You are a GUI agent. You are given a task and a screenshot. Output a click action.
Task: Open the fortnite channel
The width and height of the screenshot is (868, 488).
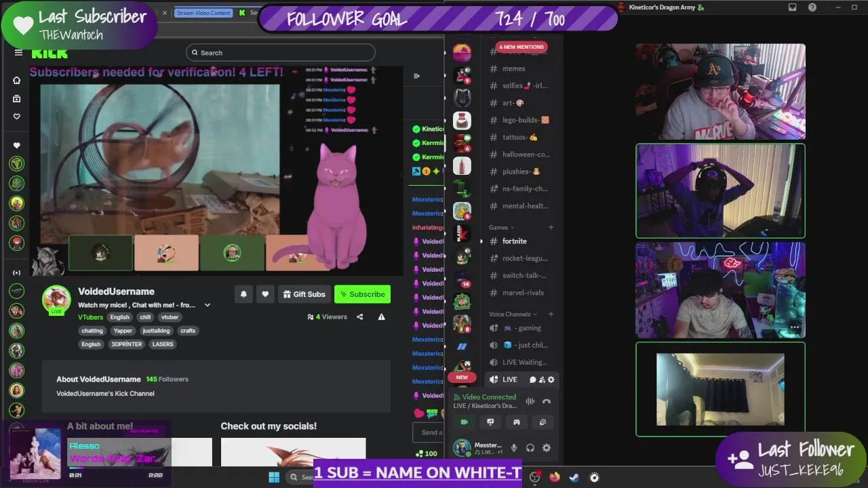click(519, 241)
